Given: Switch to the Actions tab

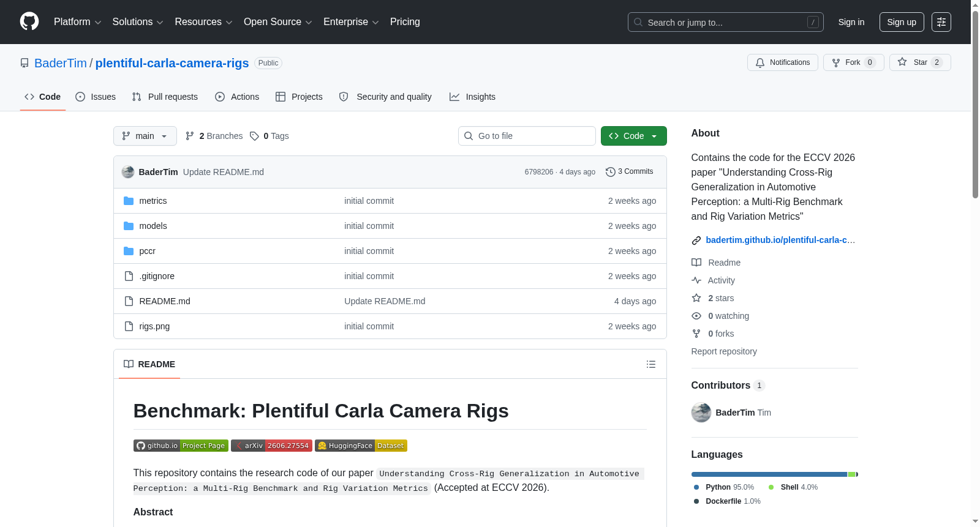Looking at the screenshot, I should pos(237,97).
